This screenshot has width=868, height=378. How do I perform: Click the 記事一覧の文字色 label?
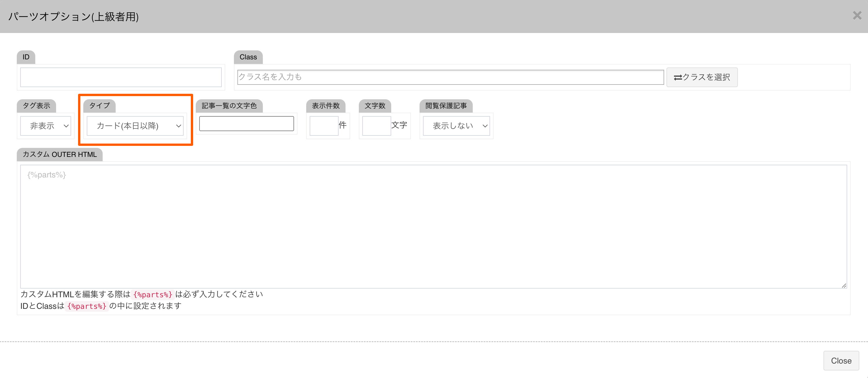point(229,106)
